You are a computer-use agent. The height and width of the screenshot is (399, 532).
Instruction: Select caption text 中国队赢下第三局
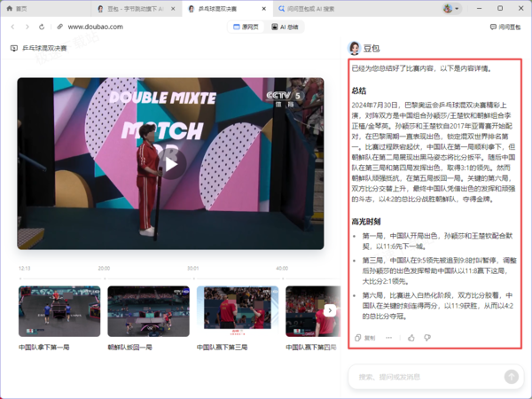(x=223, y=347)
